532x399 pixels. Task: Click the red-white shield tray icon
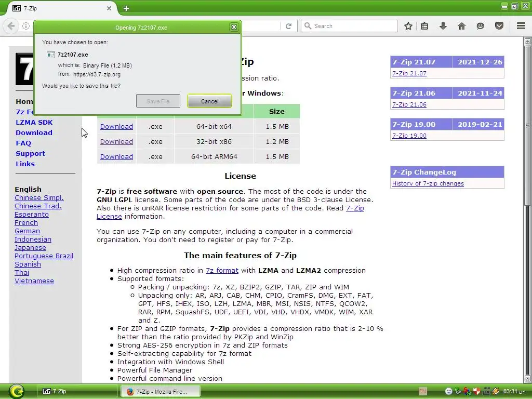click(477, 392)
